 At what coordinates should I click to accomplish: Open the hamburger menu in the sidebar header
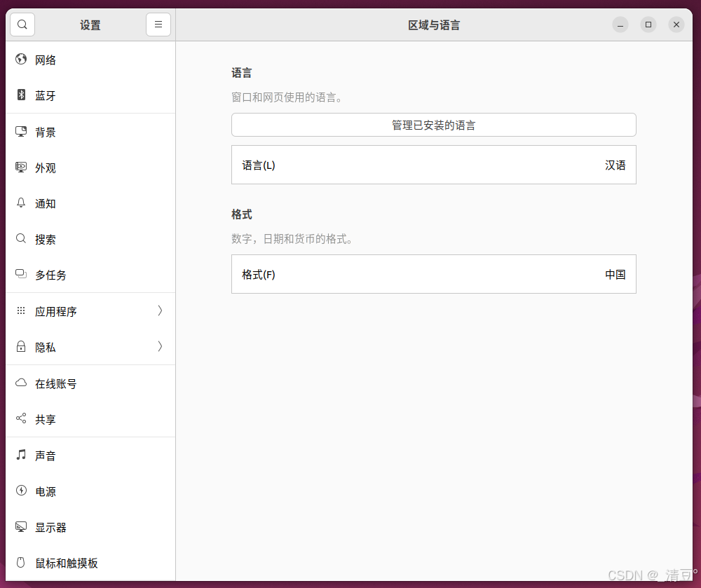tap(158, 25)
